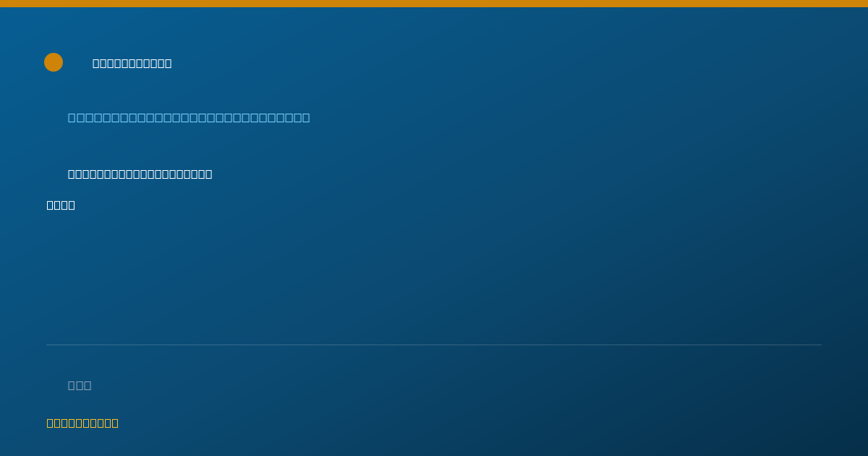The image size is (868, 456).
Task: Click the last character of the blue headline
Action: [305, 117]
